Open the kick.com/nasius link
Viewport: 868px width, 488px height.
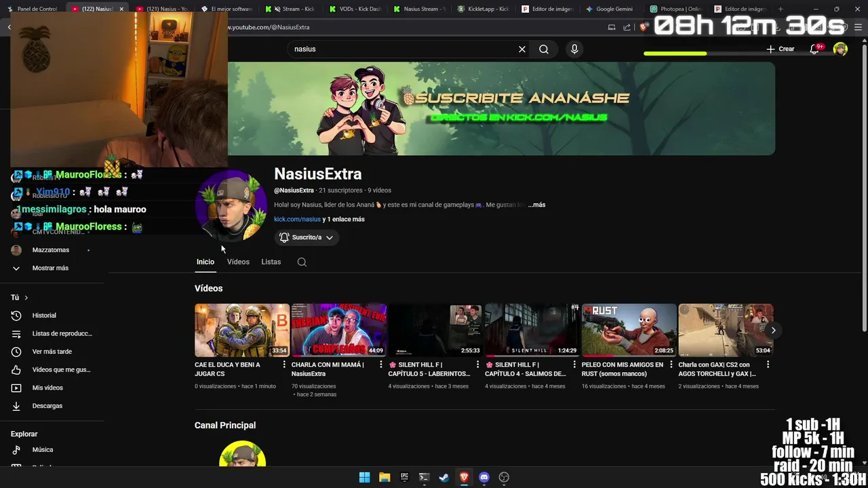click(297, 219)
